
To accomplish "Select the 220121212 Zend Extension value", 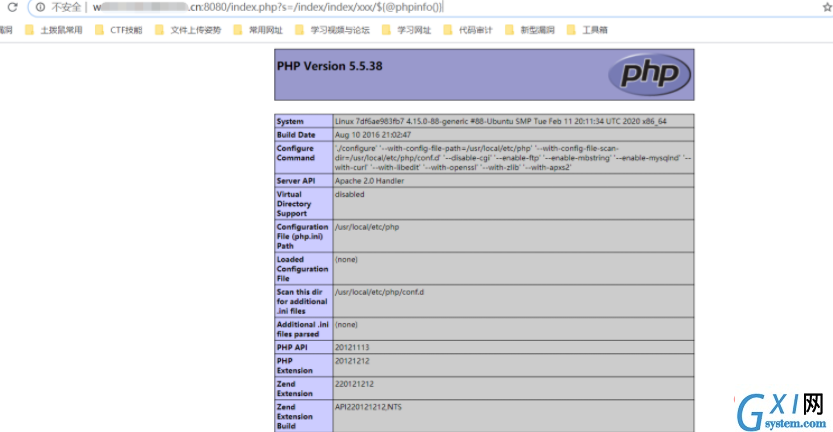I will click(354, 384).
